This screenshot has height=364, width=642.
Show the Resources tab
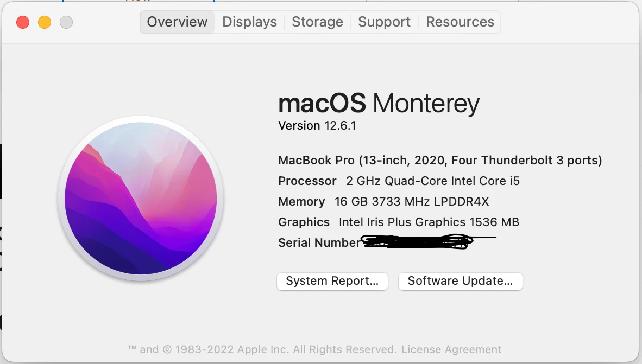point(460,22)
